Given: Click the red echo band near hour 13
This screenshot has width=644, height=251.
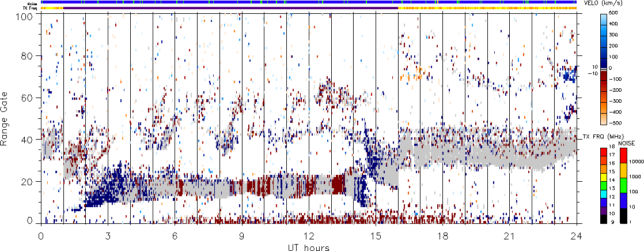Looking at the screenshot, I should pos(338,184).
